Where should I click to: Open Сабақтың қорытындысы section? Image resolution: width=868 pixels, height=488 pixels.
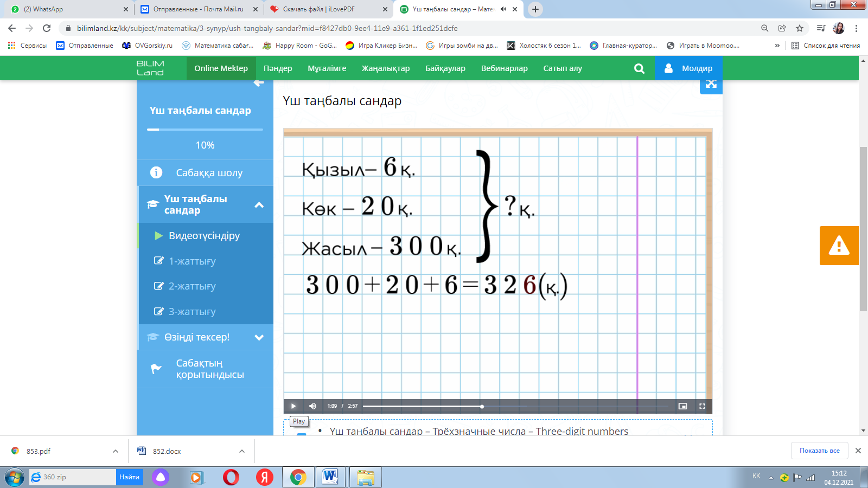(205, 369)
